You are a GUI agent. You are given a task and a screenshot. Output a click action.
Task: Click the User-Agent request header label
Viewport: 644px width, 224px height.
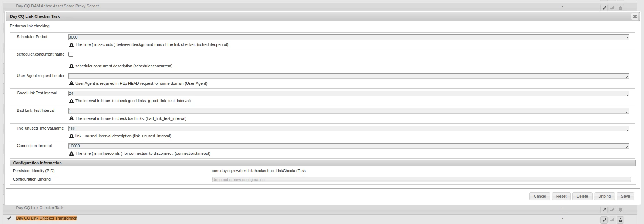41,76
